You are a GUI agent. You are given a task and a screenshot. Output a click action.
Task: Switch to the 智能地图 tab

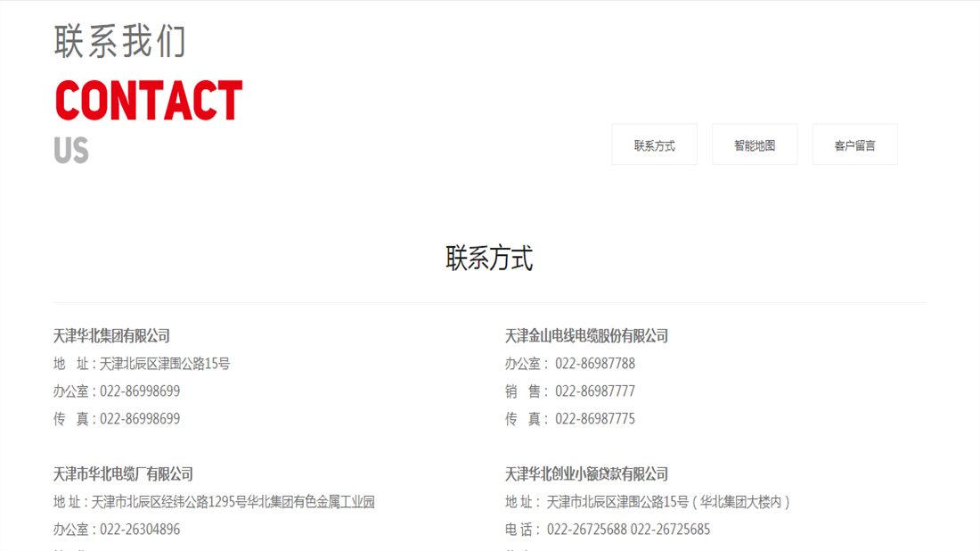coord(755,144)
